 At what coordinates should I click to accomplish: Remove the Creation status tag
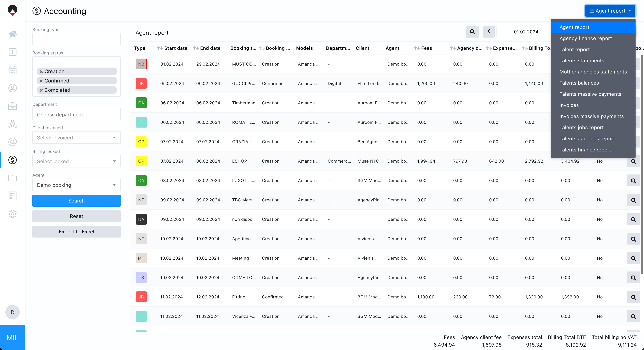tap(41, 72)
